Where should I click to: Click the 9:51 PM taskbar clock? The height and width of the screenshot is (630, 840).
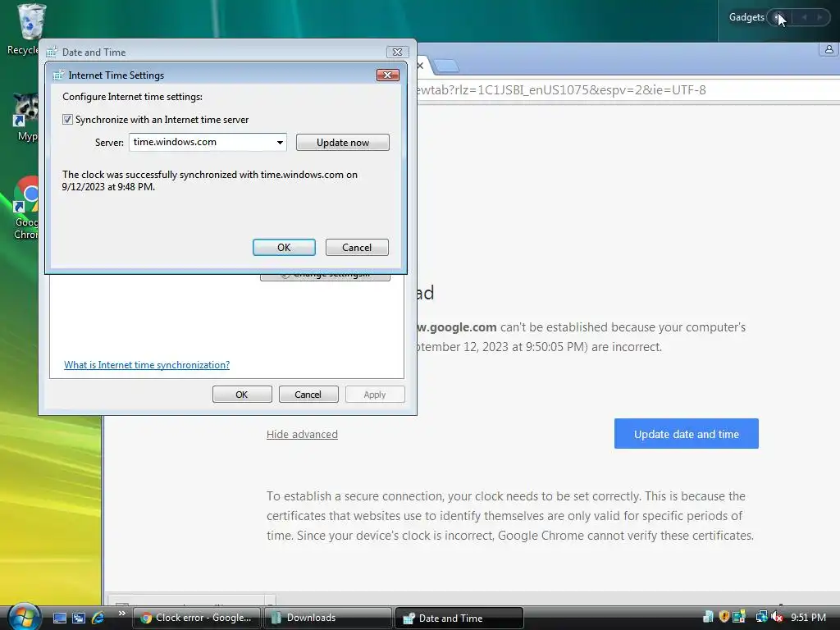808,618
